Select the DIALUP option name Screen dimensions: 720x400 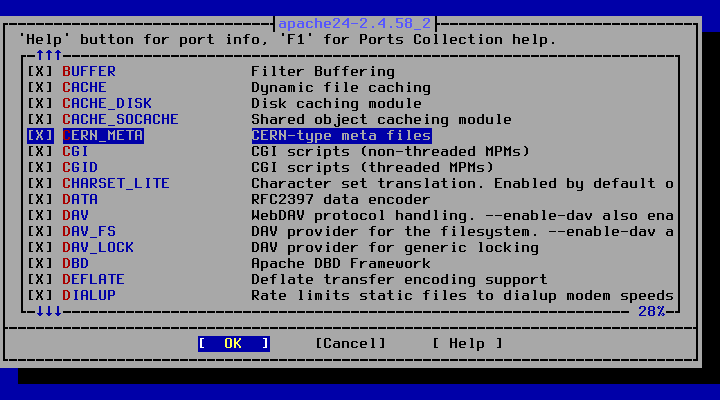click(89, 295)
